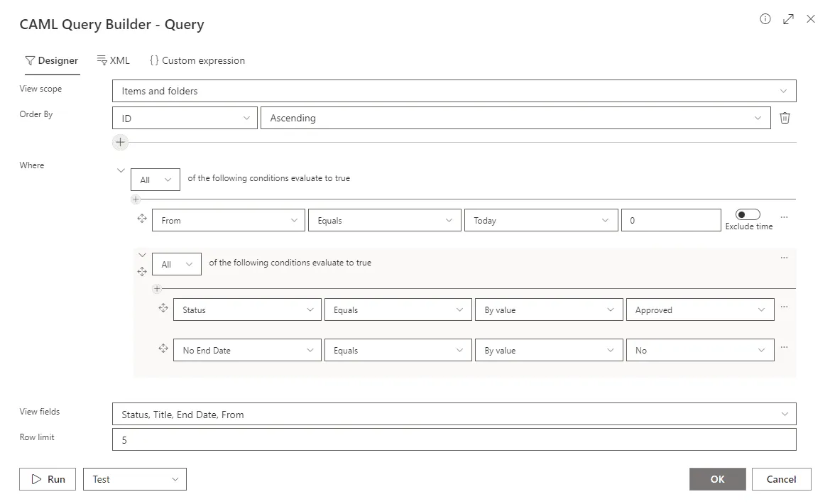The width and height of the screenshot is (830, 504).
Task: Open the ellipsis menu of the No End Date condition
Action: (x=784, y=346)
